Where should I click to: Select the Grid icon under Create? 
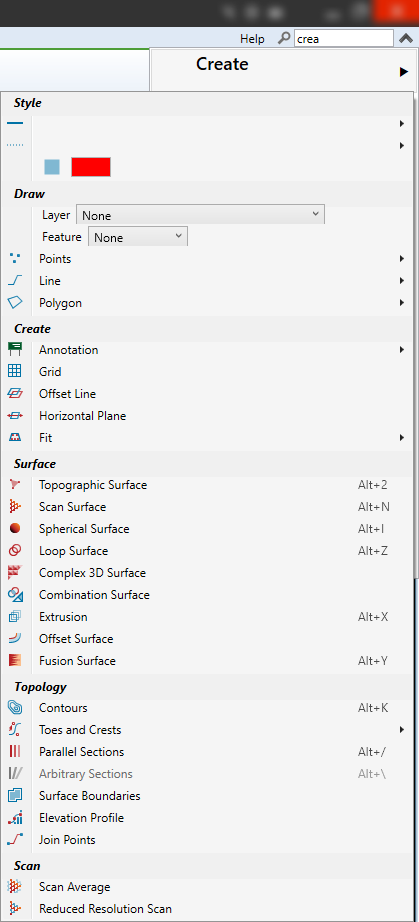[15, 371]
